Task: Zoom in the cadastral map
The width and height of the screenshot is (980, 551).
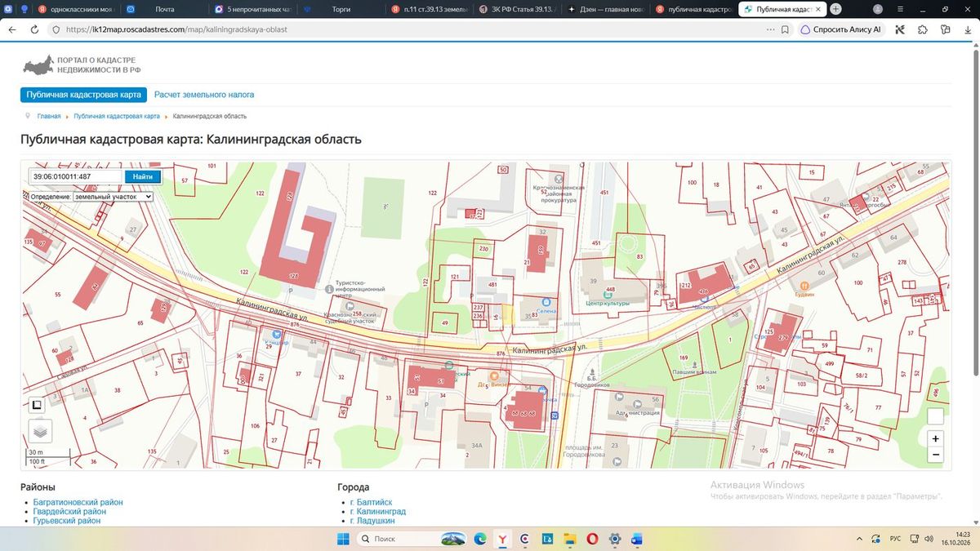Action: 936,438
